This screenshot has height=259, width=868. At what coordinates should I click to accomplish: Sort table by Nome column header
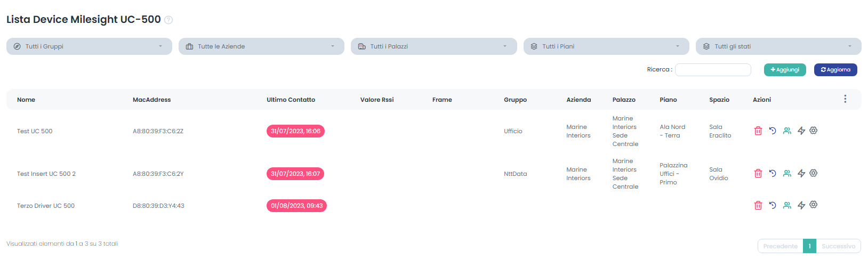tap(26, 100)
